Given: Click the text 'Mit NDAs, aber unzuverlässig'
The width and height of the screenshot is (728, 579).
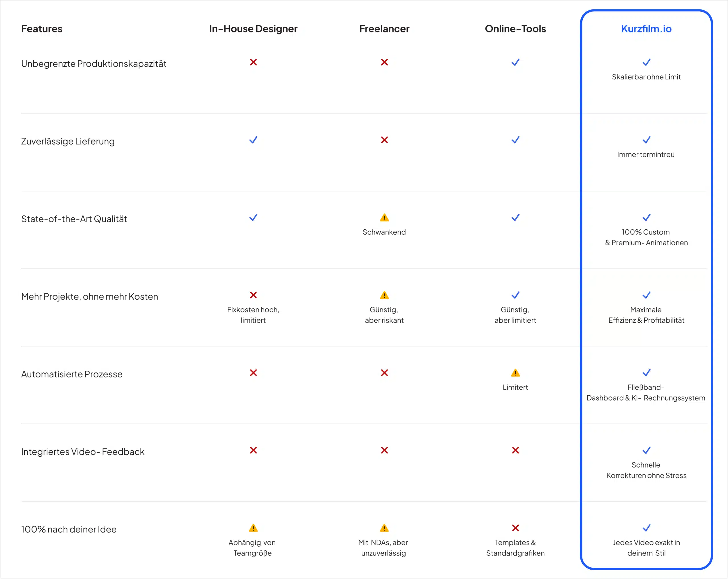Looking at the screenshot, I should pos(384,548).
